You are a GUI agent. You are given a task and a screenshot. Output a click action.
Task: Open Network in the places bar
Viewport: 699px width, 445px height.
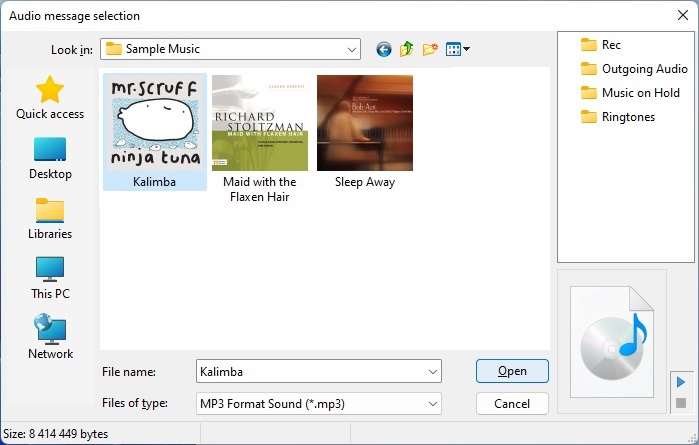[50, 337]
